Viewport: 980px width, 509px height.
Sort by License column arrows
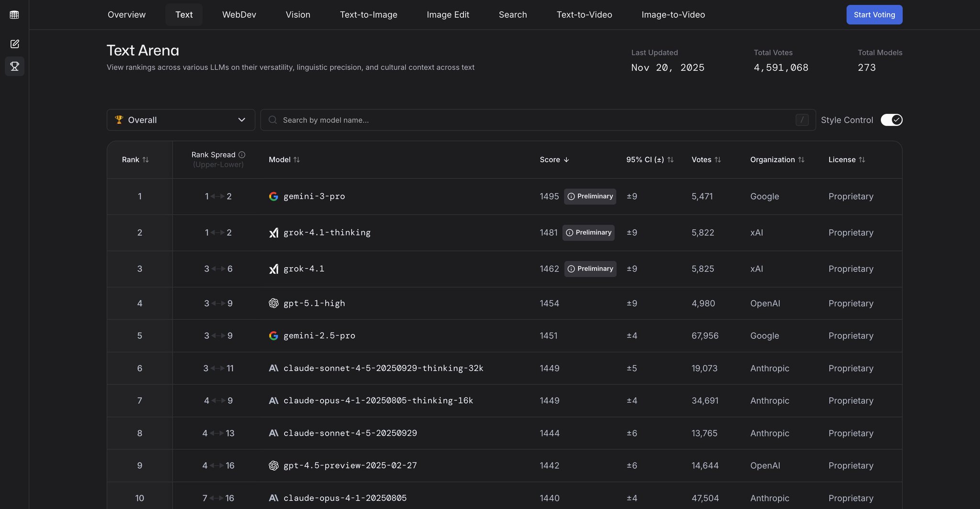pos(862,160)
